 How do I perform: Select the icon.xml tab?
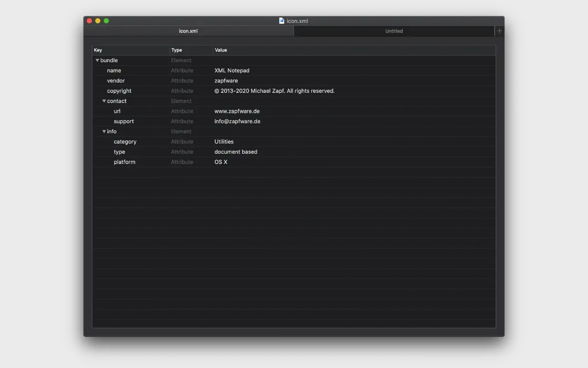click(188, 31)
